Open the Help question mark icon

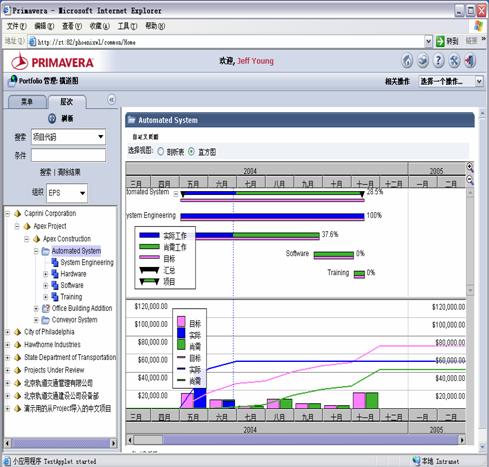pos(438,61)
